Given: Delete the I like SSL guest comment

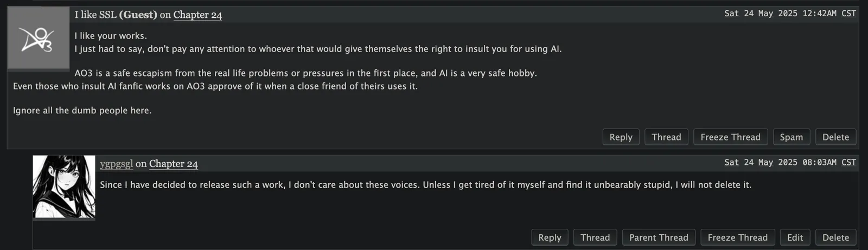Looking at the screenshot, I should 835,137.
